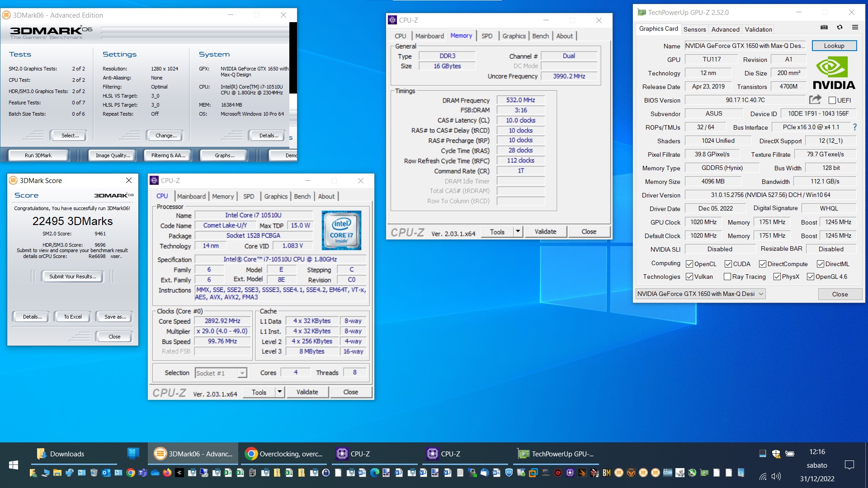Image resolution: width=868 pixels, height=488 pixels.
Task: Toggle the Ray Tracing checkbox
Action: [x=727, y=277]
